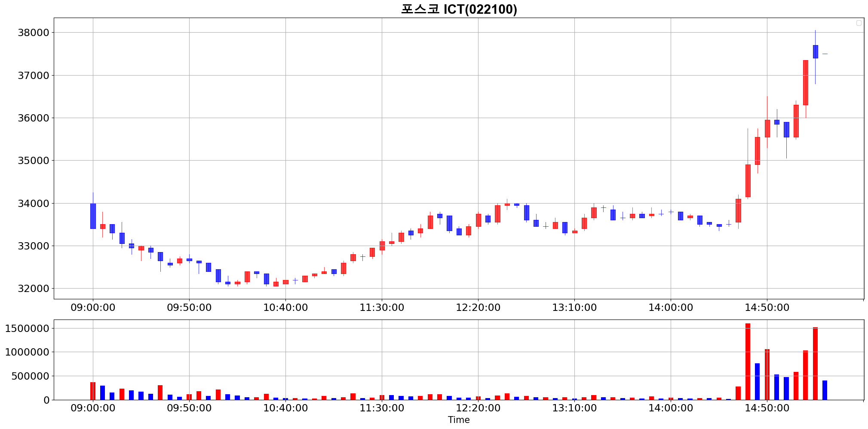Pick the 33000 price axis label

(x=34, y=246)
